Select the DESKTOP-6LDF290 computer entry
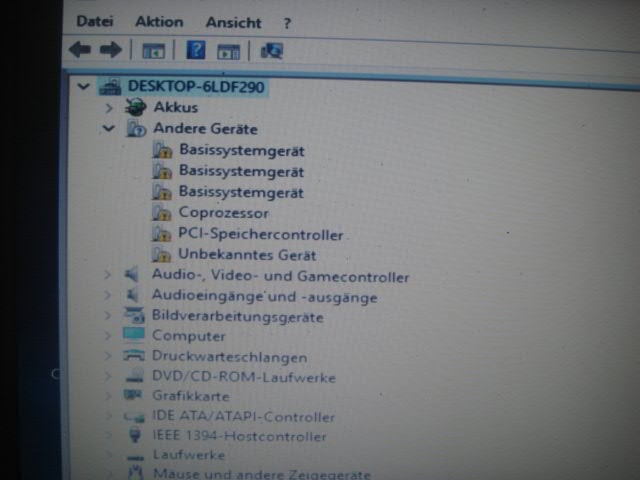 (x=196, y=87)
